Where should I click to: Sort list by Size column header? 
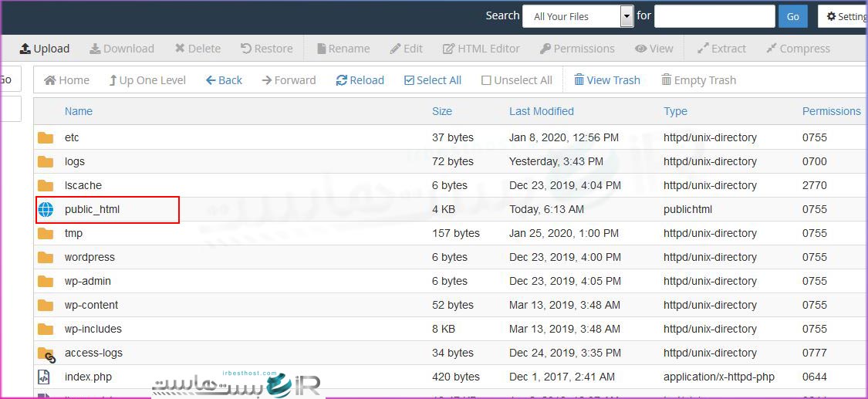(x=442, y=111)
